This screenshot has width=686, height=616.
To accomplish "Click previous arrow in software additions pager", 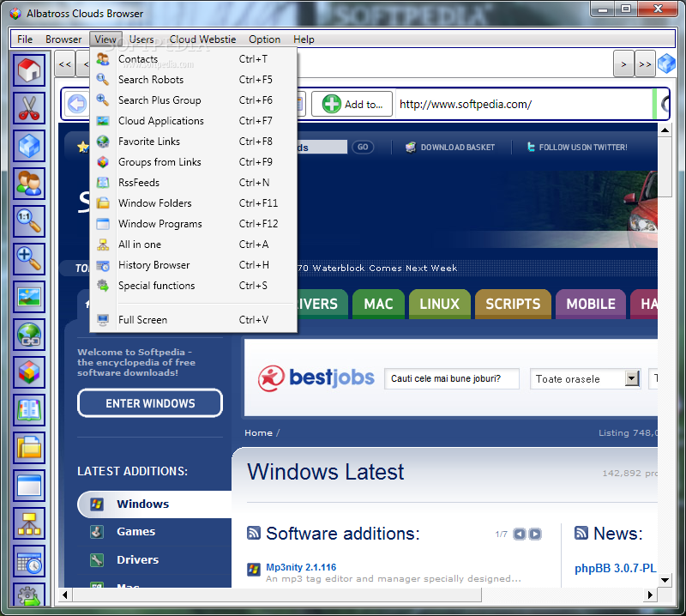I will 520,534.
